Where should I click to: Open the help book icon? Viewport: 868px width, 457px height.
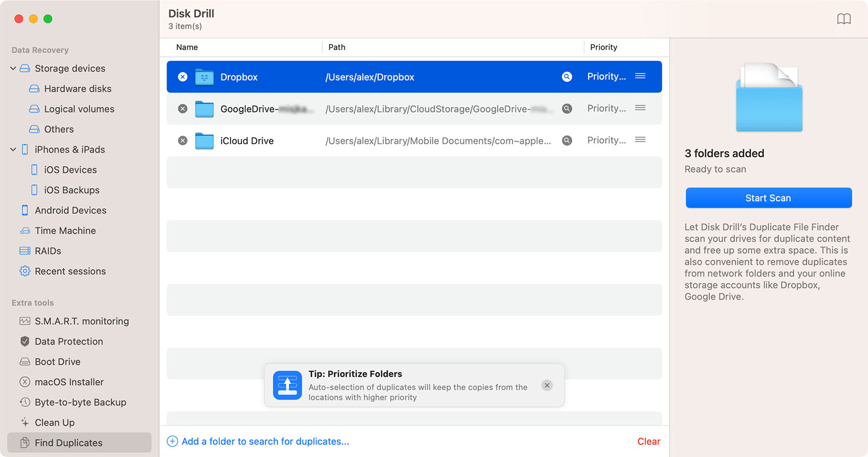pyautogui.click(x=844, y=19)
